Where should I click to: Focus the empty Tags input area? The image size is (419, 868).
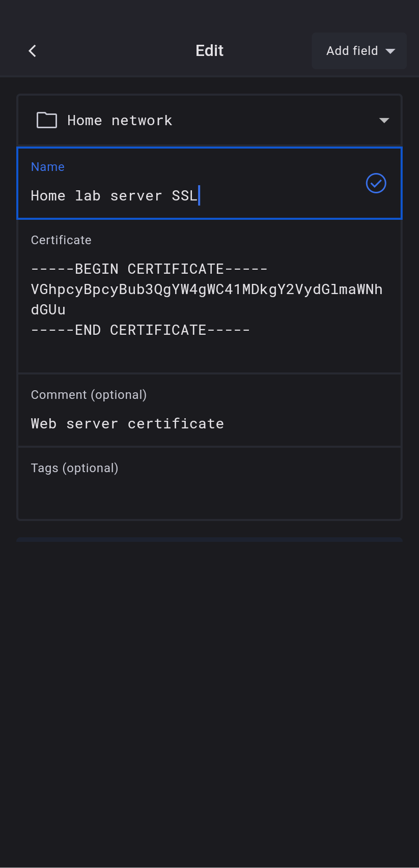(x=209, y=496)
